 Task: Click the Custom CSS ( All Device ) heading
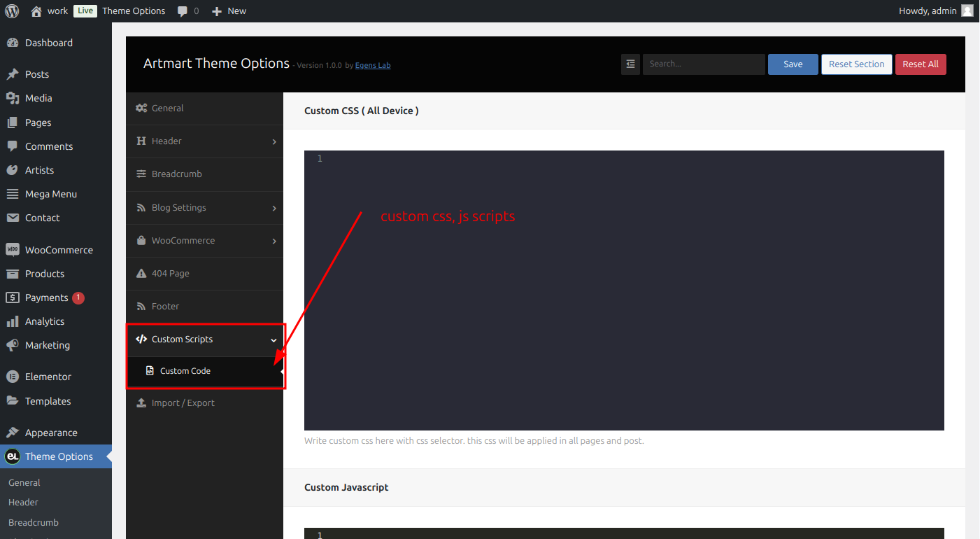coord(362,111)
